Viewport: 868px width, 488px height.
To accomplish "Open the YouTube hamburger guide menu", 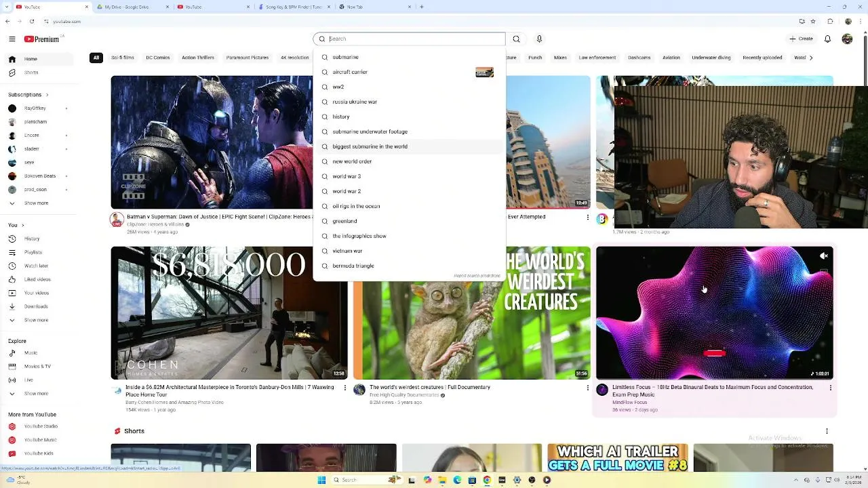I will tap(12, 39).
